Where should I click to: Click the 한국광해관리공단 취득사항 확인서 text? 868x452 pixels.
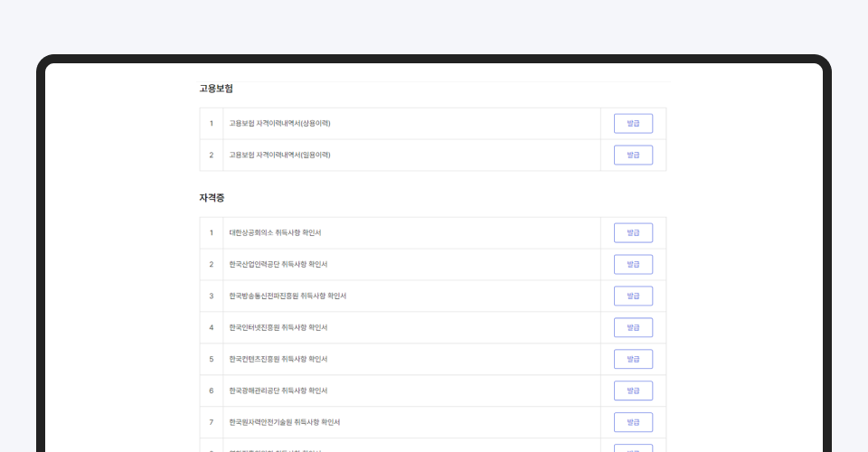click(x=278, y=391)
